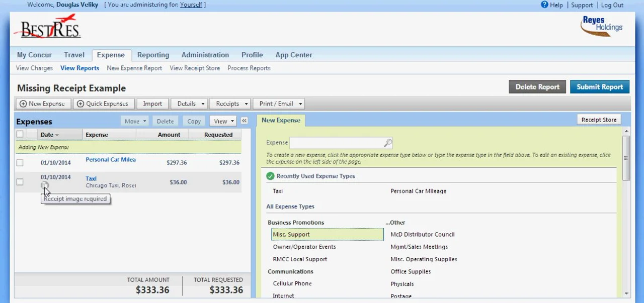Check the select-all checkbox in Expenses header
This screenshot has height=303, width=644.
coord(20,134)
